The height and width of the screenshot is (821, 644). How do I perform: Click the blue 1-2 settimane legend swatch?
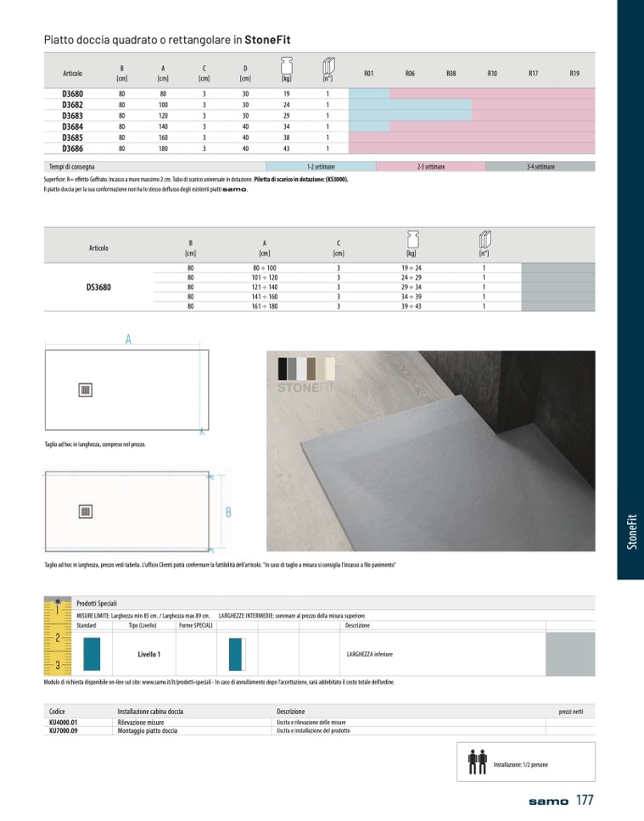click(x=321, y=167)
